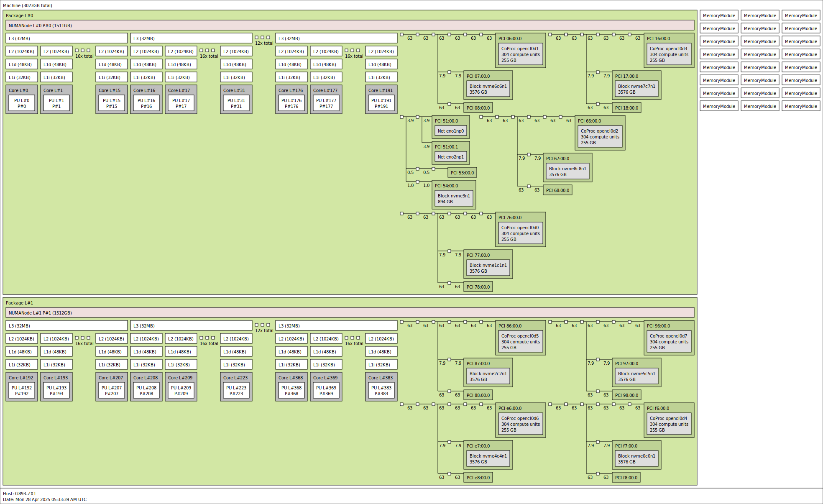Screen dimensions: 823x504
Task: Select Block nvme8c8n1 storage box
Action: click(x=567, y=171)
